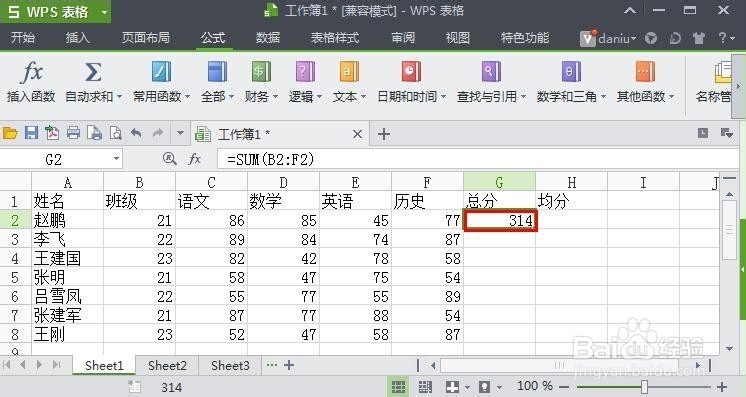Select column G header

(499, 182)
